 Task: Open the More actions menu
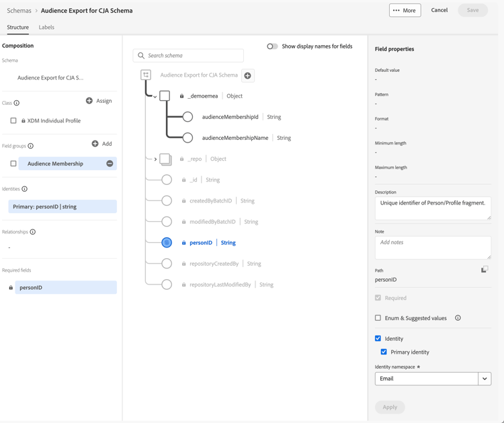tap(405, 10)
